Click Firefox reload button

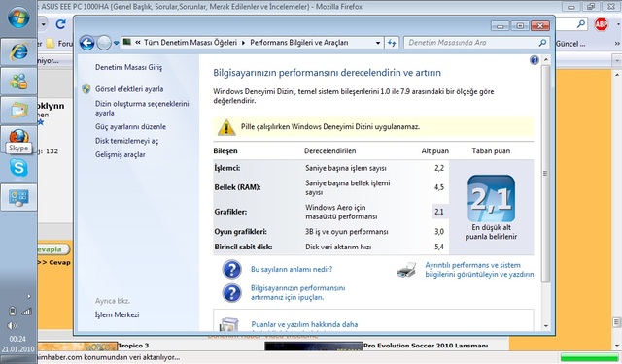60,24
